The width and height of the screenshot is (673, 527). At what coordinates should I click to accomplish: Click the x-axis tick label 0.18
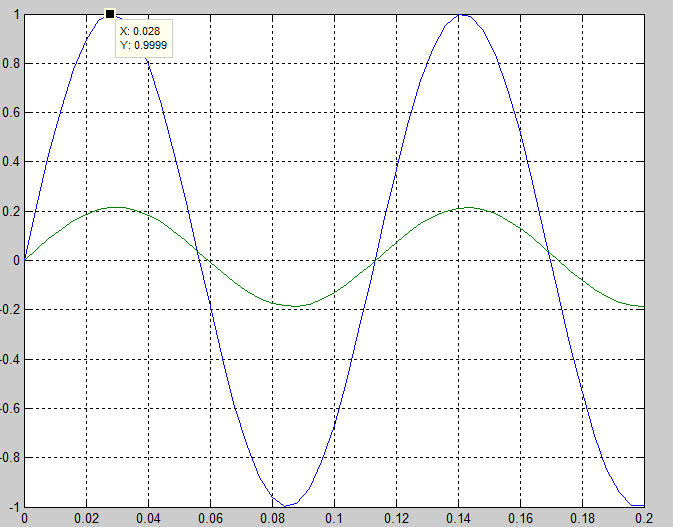(x=582, y=518)
